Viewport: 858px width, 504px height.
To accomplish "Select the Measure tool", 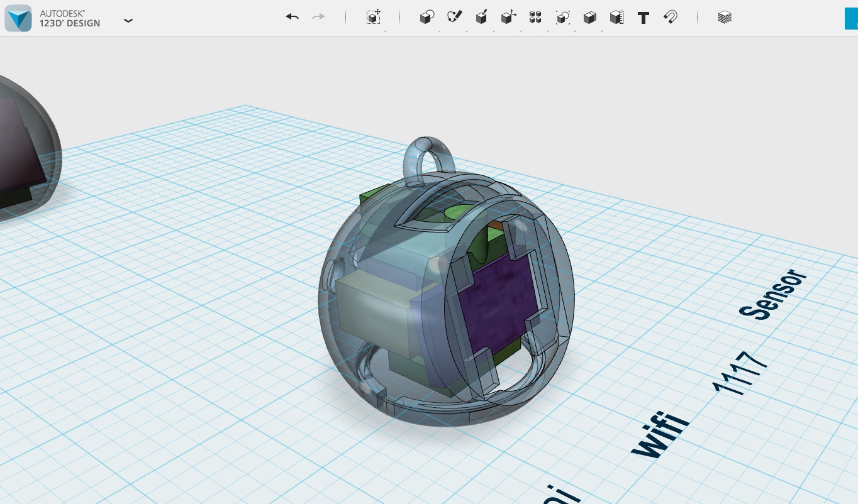I will click(x=616, y=17).
